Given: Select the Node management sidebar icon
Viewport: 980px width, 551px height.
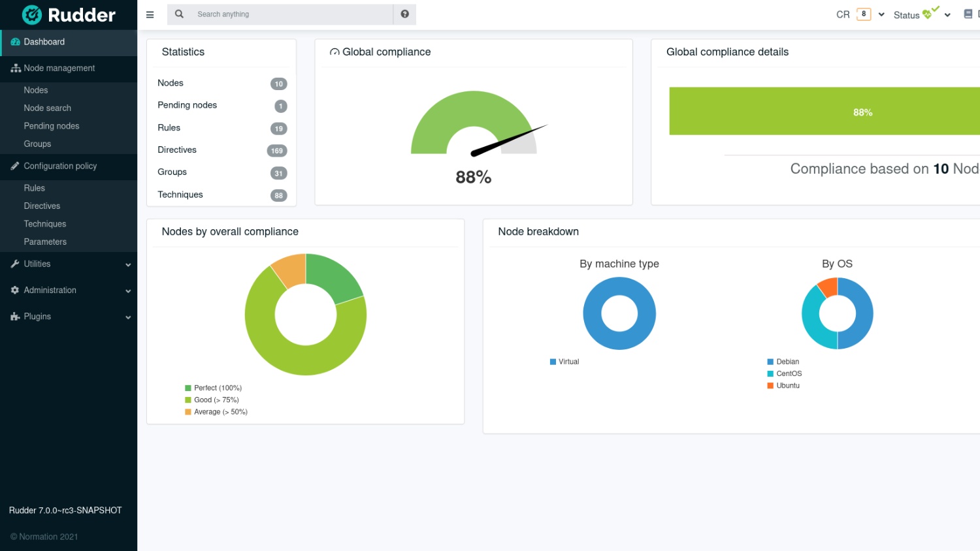Looking at the screenshot, I should tap(14, 68).
